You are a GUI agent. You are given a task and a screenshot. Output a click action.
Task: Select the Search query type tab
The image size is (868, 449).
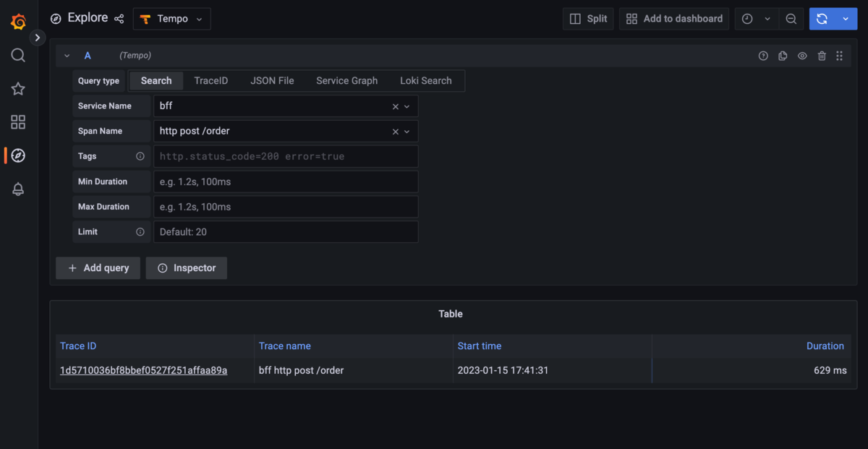(156, 81)
